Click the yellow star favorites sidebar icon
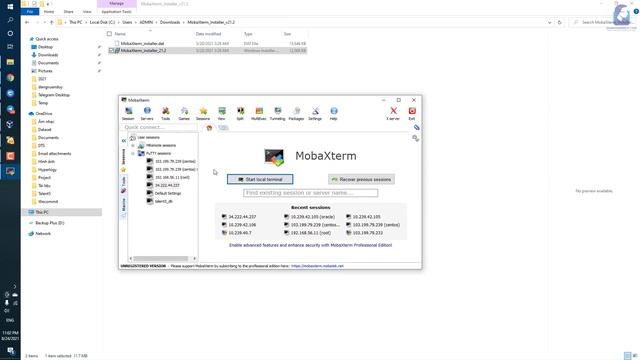Screen dimensions: 640x360 click(x=123, y=169)
